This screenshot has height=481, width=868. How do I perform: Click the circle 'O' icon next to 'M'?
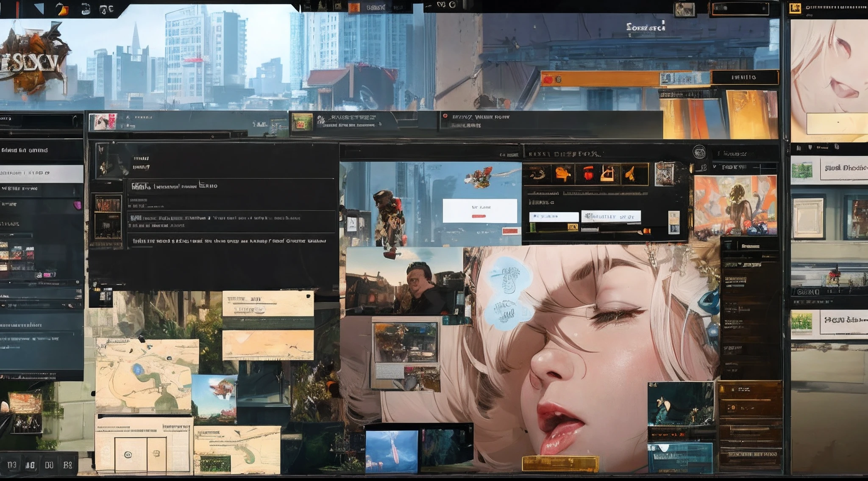pyautogui.click(x=452, y=5)
